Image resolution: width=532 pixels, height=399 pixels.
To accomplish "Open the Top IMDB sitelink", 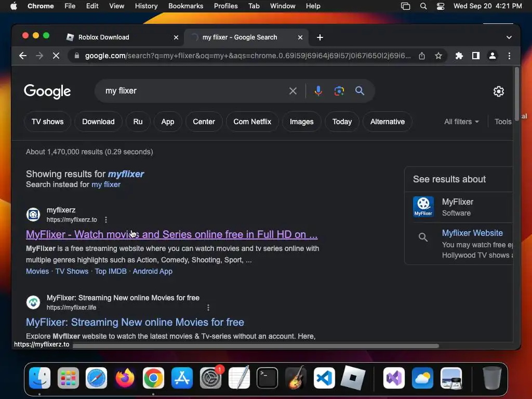I will coord(111,271).
